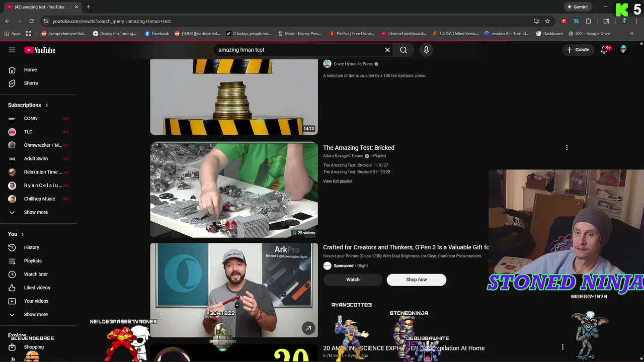Go back with Chrome's back arrow

coord(7,21)
